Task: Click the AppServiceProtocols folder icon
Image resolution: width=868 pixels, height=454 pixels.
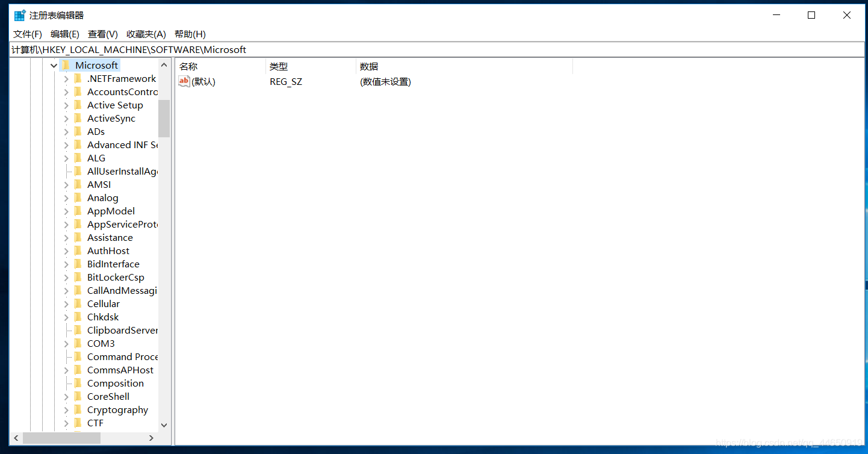Action: point(78,224)
